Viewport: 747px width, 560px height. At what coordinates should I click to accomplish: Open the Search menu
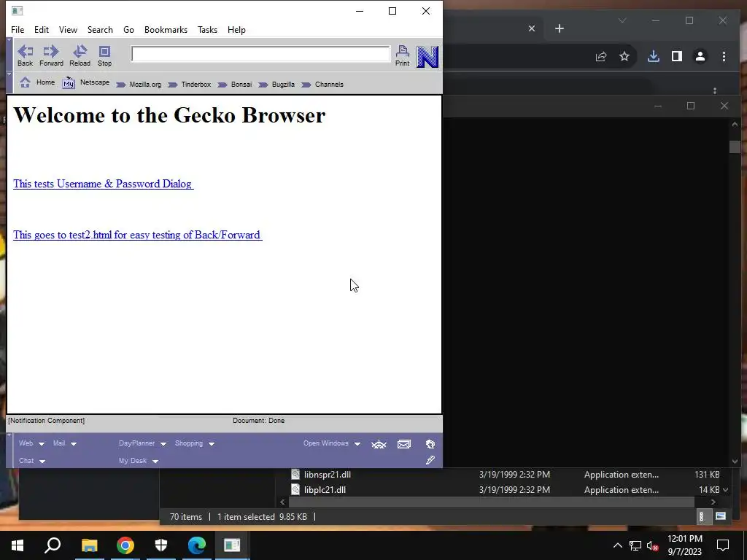pos(100,29)
